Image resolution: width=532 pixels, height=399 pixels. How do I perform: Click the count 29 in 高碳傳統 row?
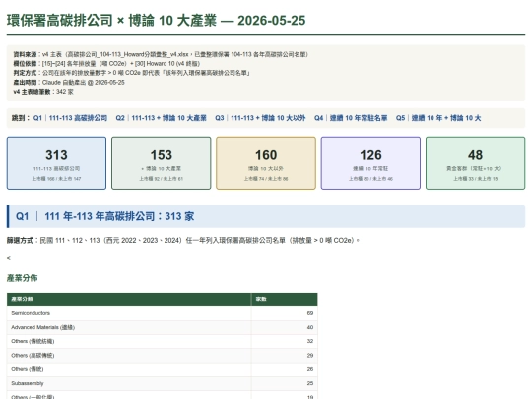pos(310,356)
